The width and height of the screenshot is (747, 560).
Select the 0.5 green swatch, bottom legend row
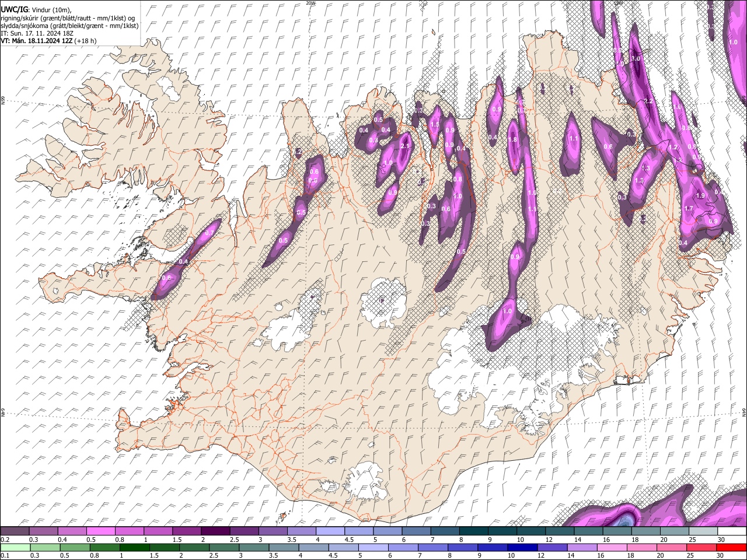click(x=74, y=547)
